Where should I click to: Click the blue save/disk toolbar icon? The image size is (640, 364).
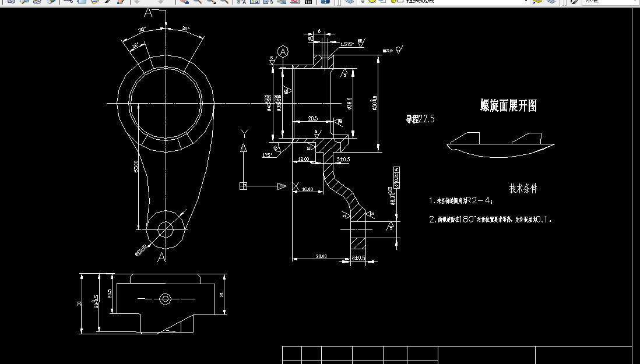click(x=326, y=4)
